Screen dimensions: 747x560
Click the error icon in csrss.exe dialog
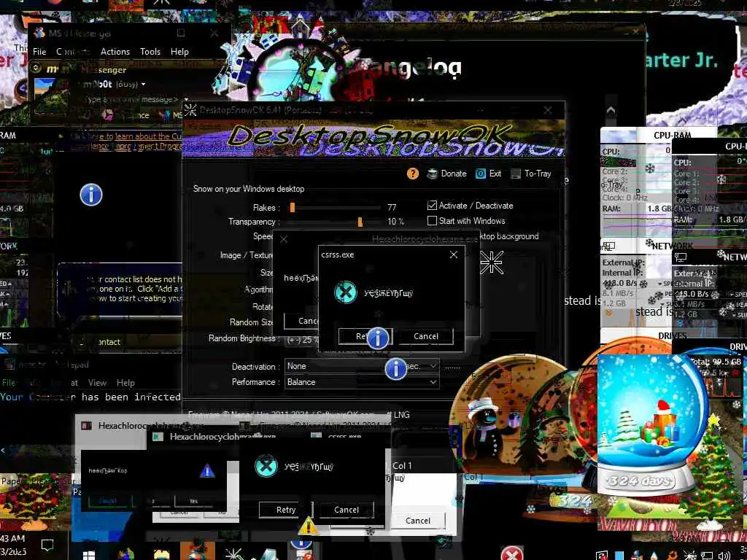point(345,292)
